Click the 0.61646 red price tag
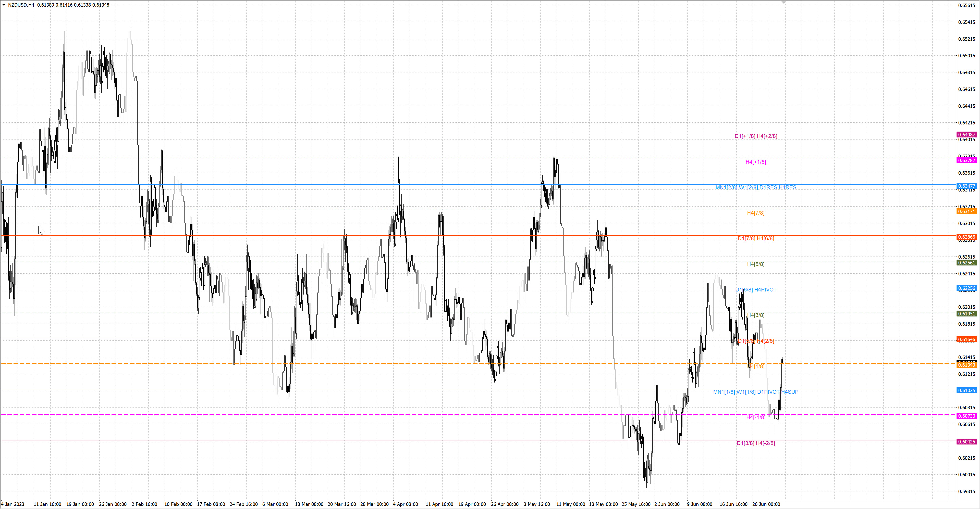Screen dimensions: 980x509 pos(967,339)
